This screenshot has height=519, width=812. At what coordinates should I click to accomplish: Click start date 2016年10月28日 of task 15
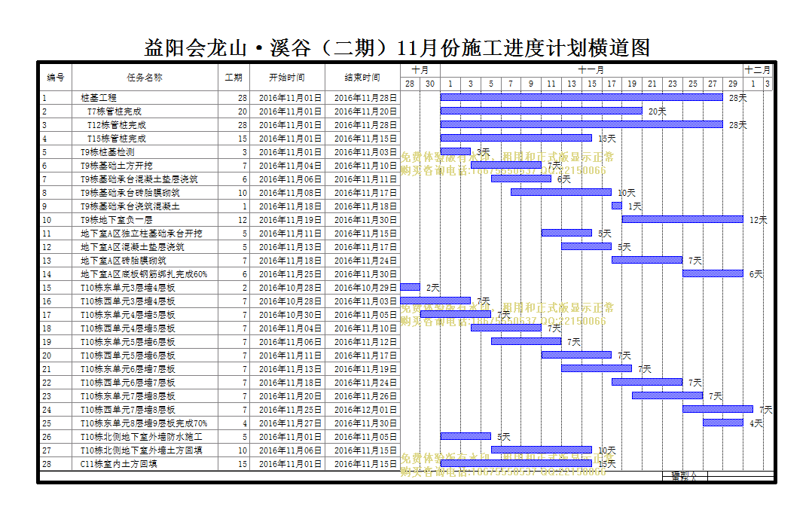coord(290,288)
